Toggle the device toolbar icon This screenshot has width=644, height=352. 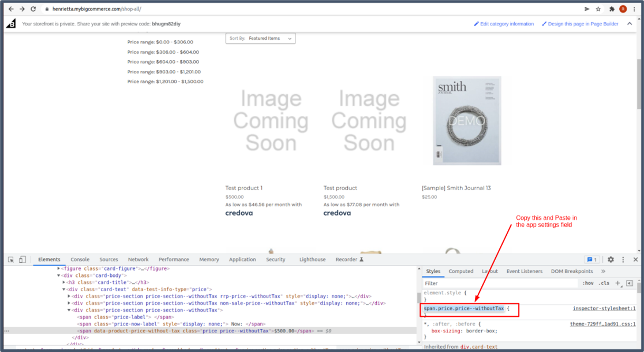[22, 260]
